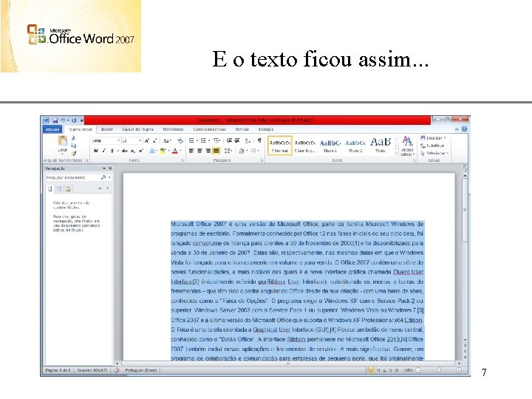Image resolution: width=532 pixels, height=399 pixels.
Task: Click the Palavras word count in status bar
Action: point(92,370)
